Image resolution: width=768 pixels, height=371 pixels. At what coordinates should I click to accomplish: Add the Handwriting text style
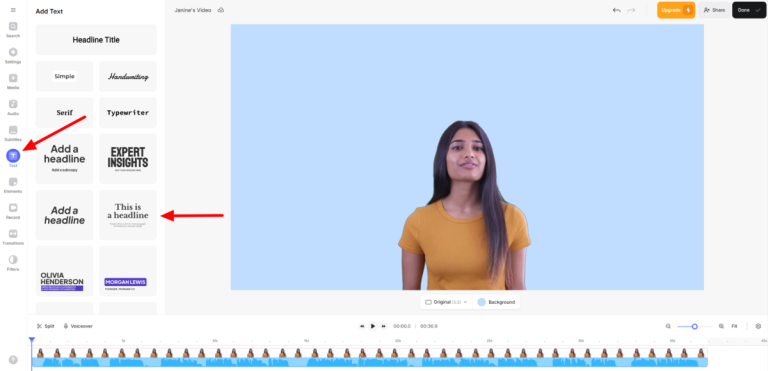tap(128, 76)
